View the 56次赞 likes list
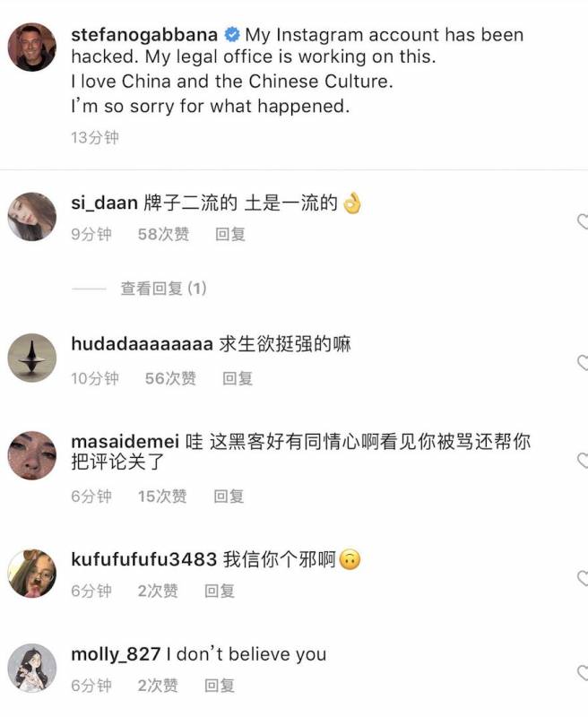Screen dimensions: 588x717 click(170, 378)
